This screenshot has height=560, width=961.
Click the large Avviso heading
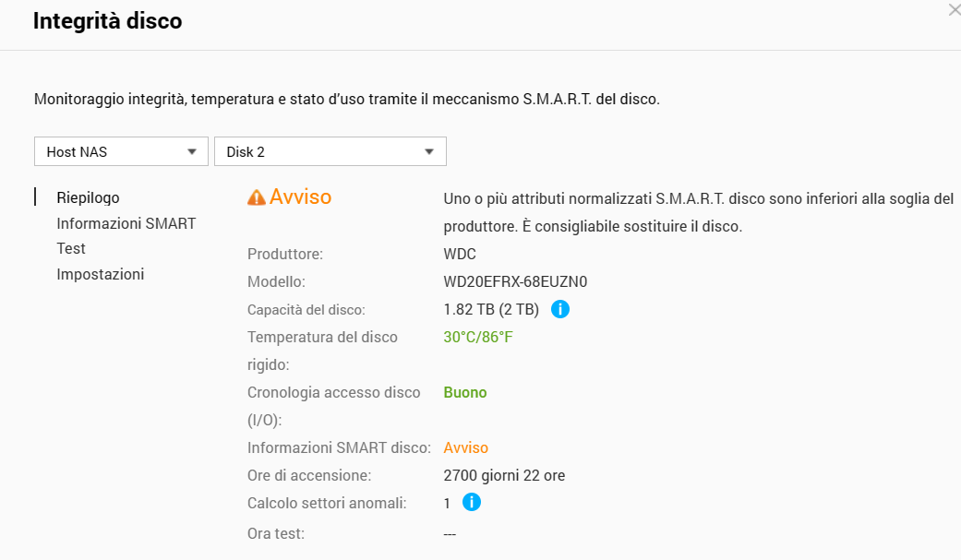coord(300,197)
